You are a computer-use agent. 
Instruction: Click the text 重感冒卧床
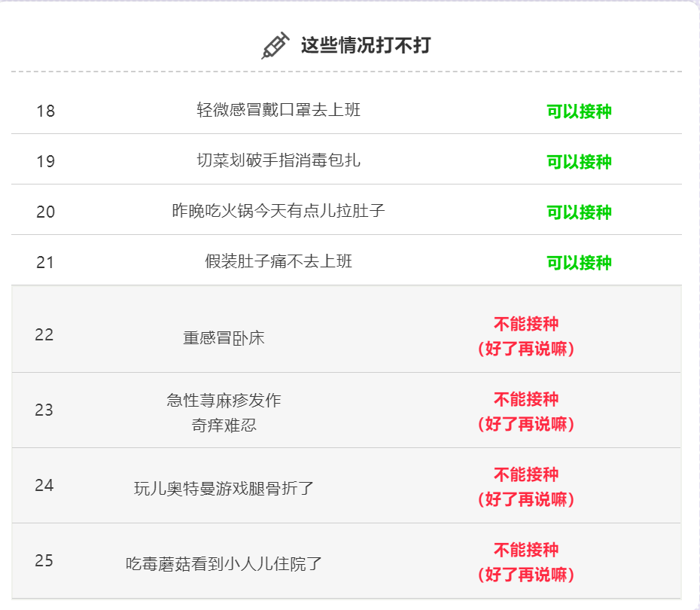224,338
